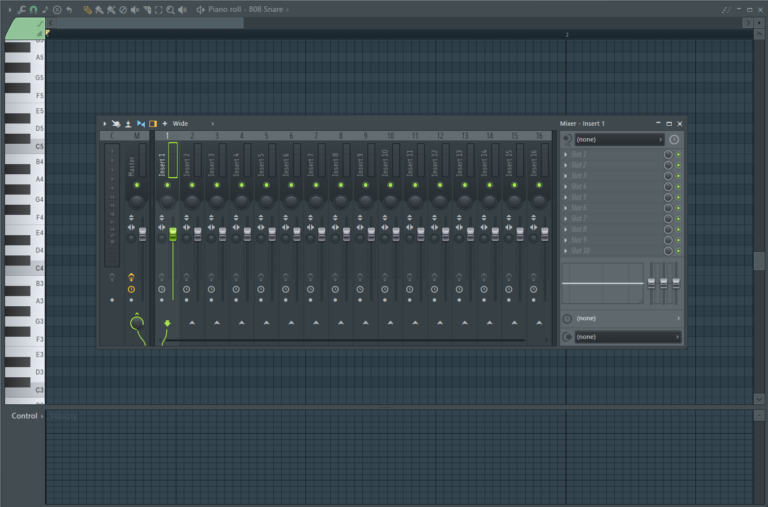This screenshot has width=768, height=507.
Task: Disable Slot 3 with its green LED
Action: pyautogui.click(x=678, y=176)
